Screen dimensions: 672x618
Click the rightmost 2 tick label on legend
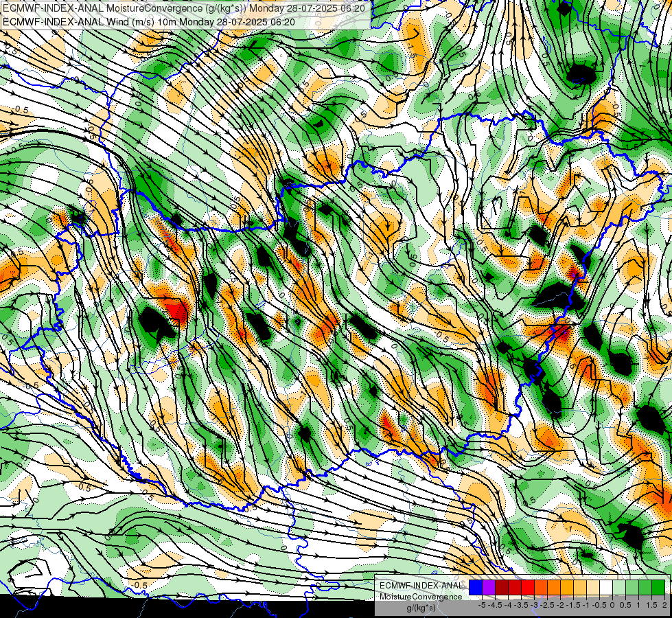click(x=664, y=605)
